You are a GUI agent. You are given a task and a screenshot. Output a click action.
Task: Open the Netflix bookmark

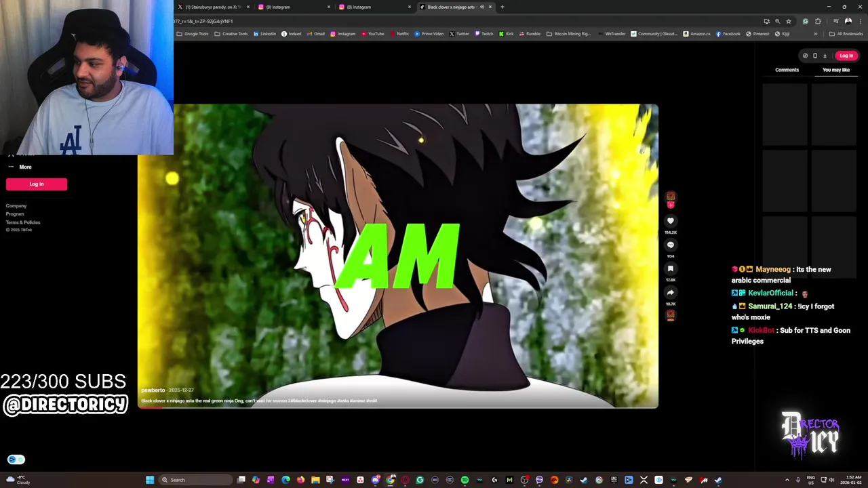pos(399,34)
